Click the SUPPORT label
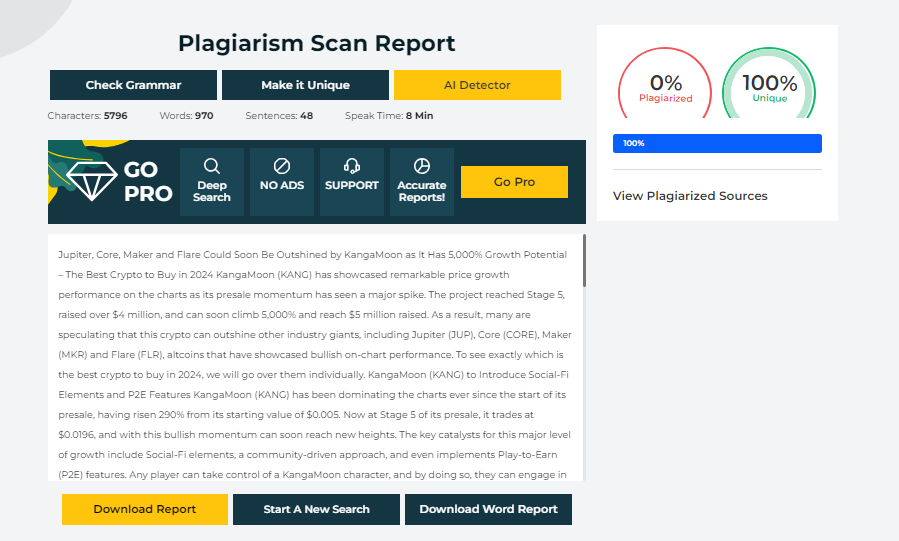Image resolution: width=899 pixels, height=541 pixels. coord(351,186)
